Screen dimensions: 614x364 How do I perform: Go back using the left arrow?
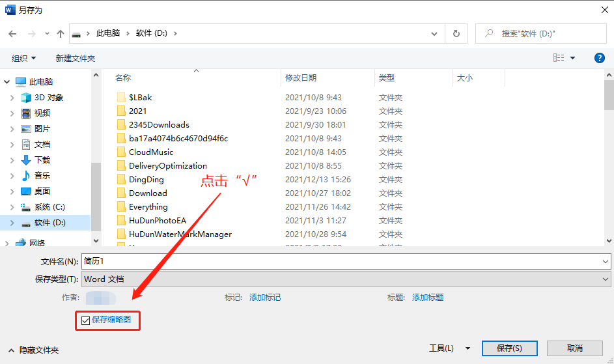point(12,34)
